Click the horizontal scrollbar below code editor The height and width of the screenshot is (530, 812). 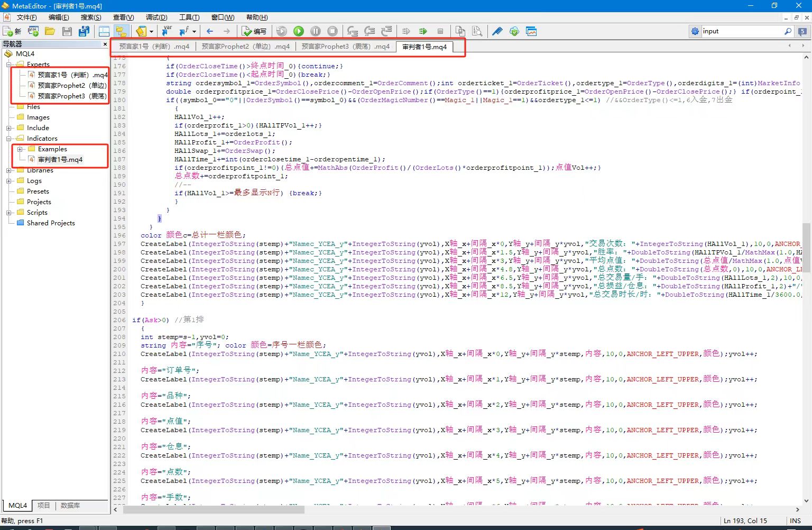(x=214, y=510)
